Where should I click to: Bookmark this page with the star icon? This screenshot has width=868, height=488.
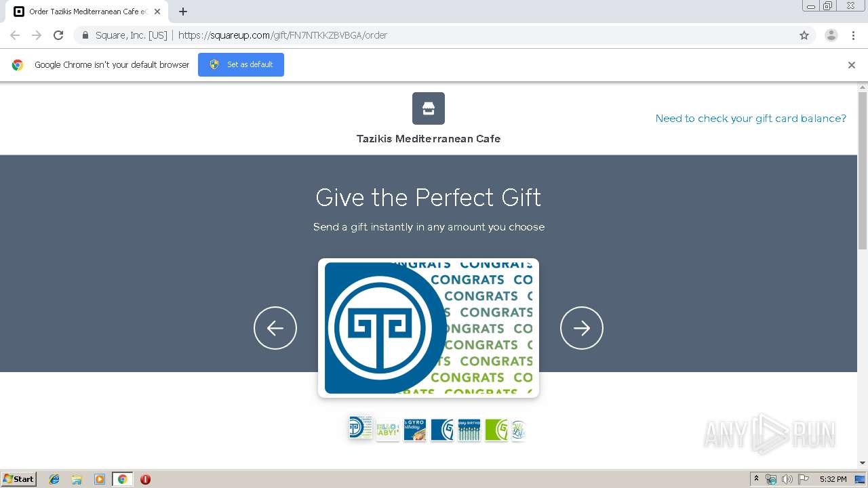[804, 35]
